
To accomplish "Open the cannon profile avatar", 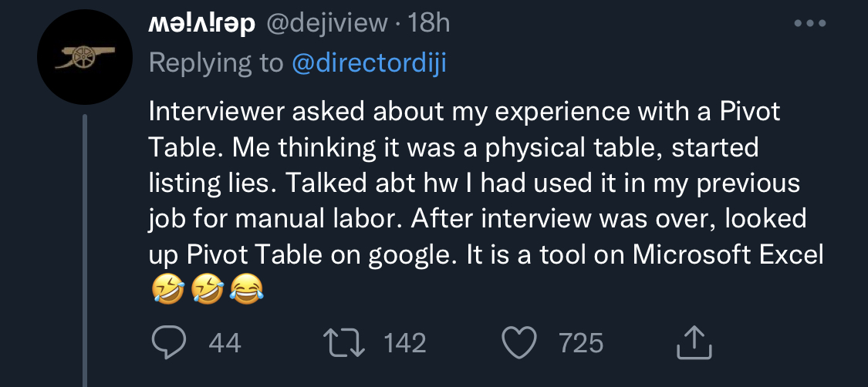I will point(85,57).
